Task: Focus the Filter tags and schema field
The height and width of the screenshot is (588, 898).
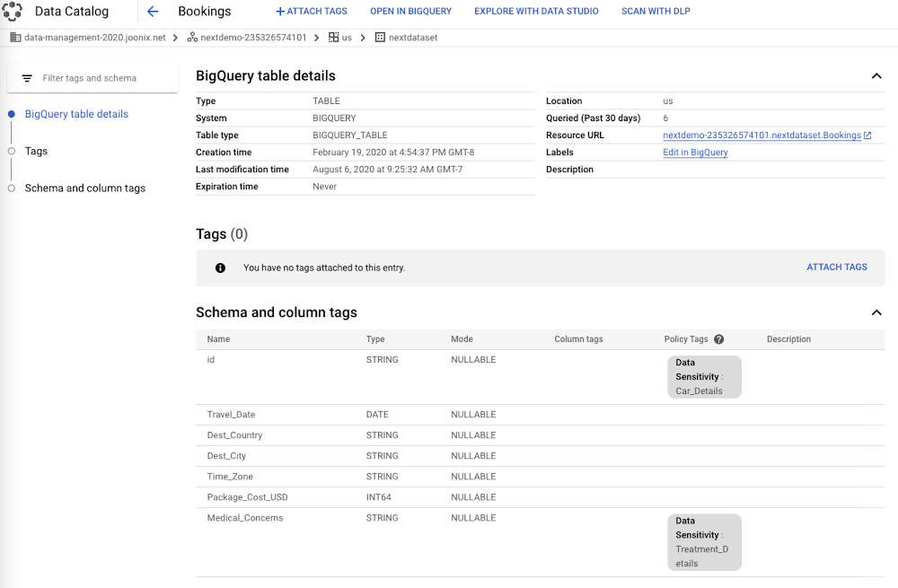Action: [92, 78]
